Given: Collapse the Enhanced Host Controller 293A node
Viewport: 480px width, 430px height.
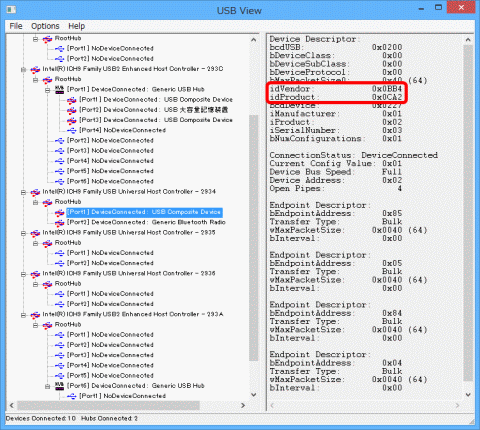Looking at the screenshot, I should [x=23, y=315].
